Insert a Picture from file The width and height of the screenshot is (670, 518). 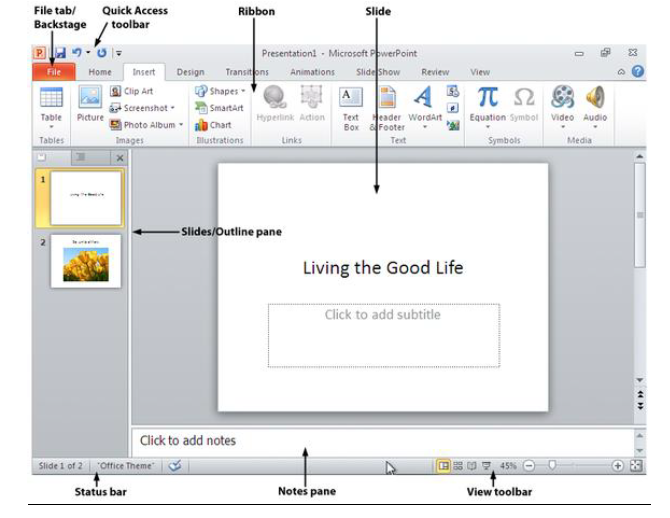click(x=90, y=104)
